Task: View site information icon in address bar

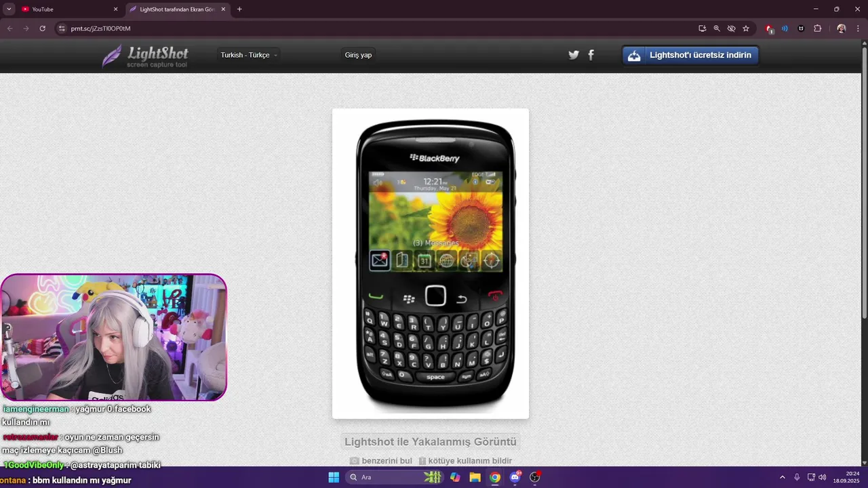Action: coord(61,28)
